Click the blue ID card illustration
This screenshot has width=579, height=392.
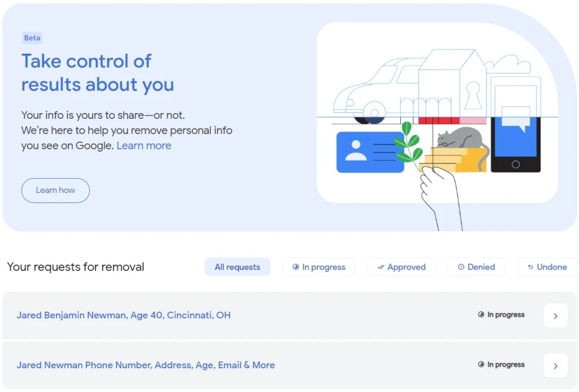(x=370, y=152)
